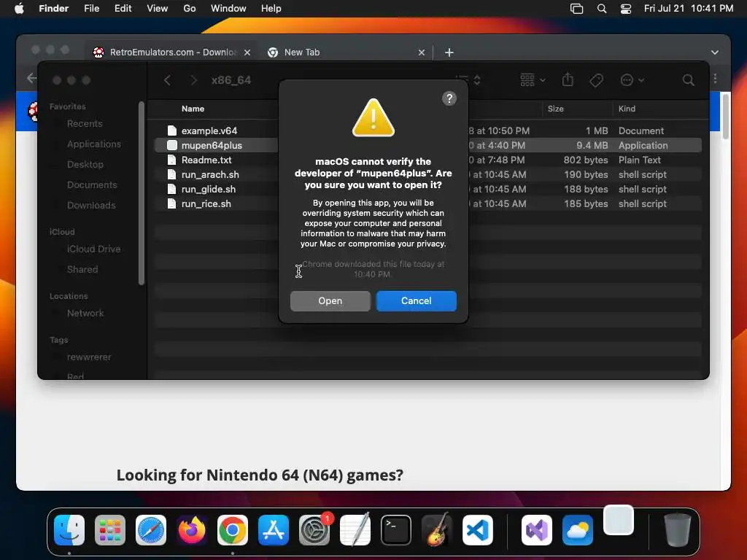Viewport: 747px width, 560px height.
Task: Click the Finder share icon
Action: coord(568,79)
